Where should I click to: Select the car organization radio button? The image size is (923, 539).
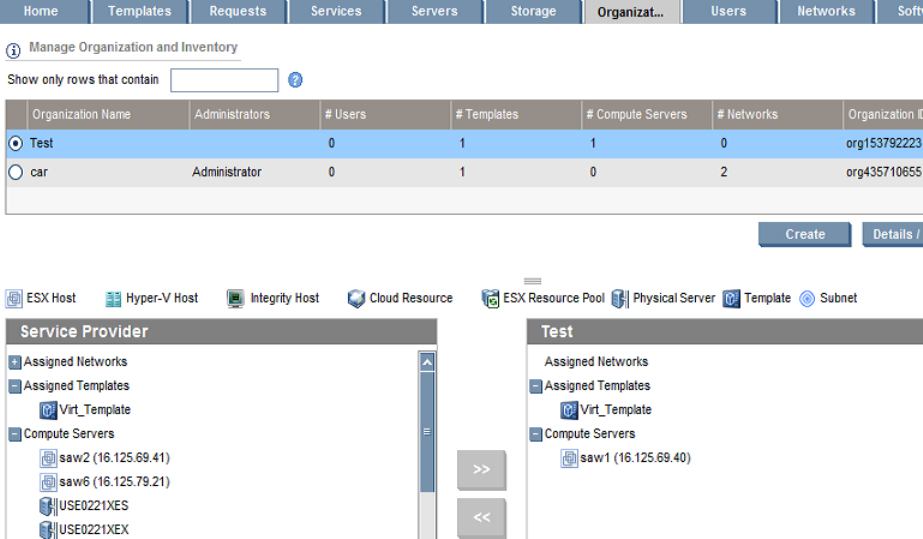pos(15,172)
